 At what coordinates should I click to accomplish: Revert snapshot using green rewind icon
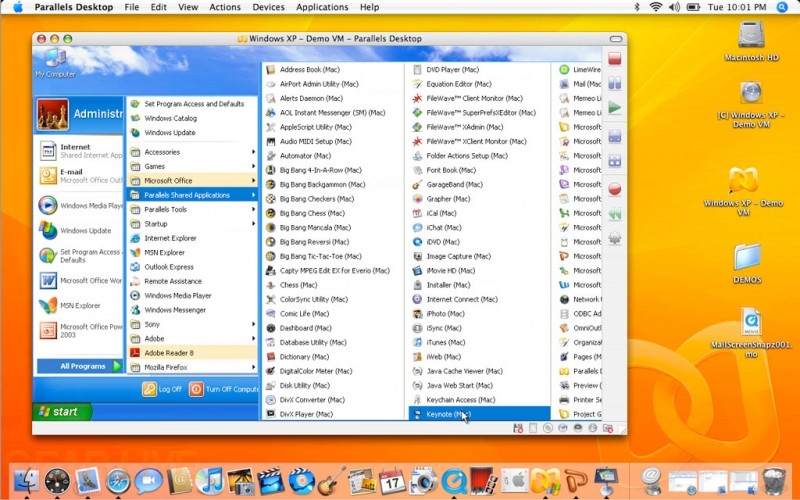coord(615,214)
